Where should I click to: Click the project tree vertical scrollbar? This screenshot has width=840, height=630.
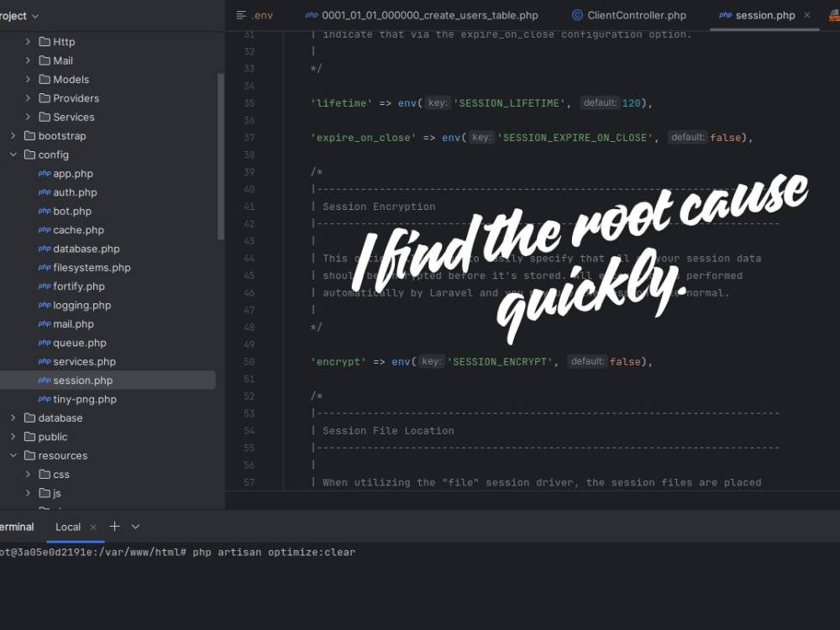coord(221,156)
